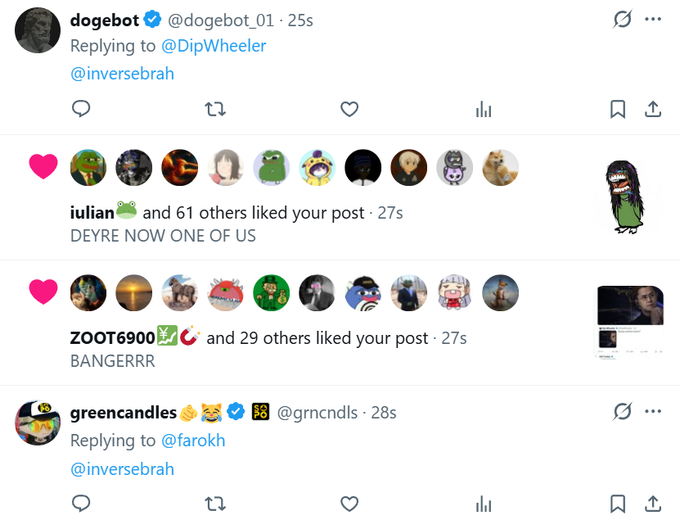
Task: Repost greencandles' post
Action: 215,503
